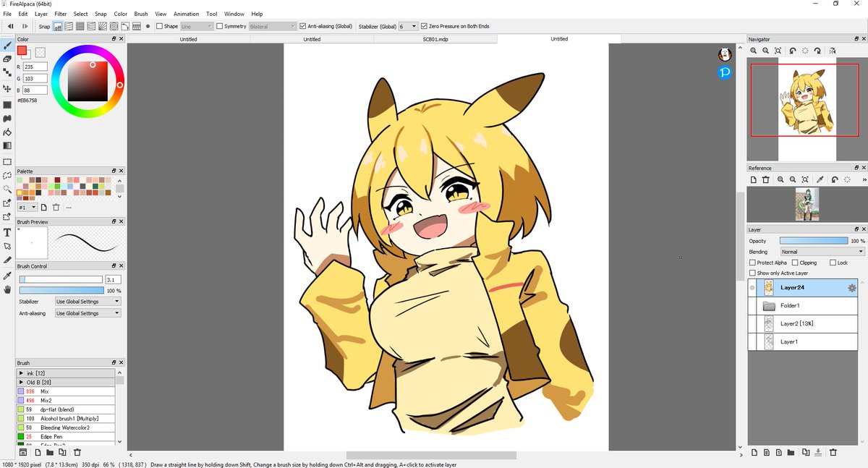The image size is (868, 468).
Task: Open the pixiv icon on the canvas
Action: (724, 72)
